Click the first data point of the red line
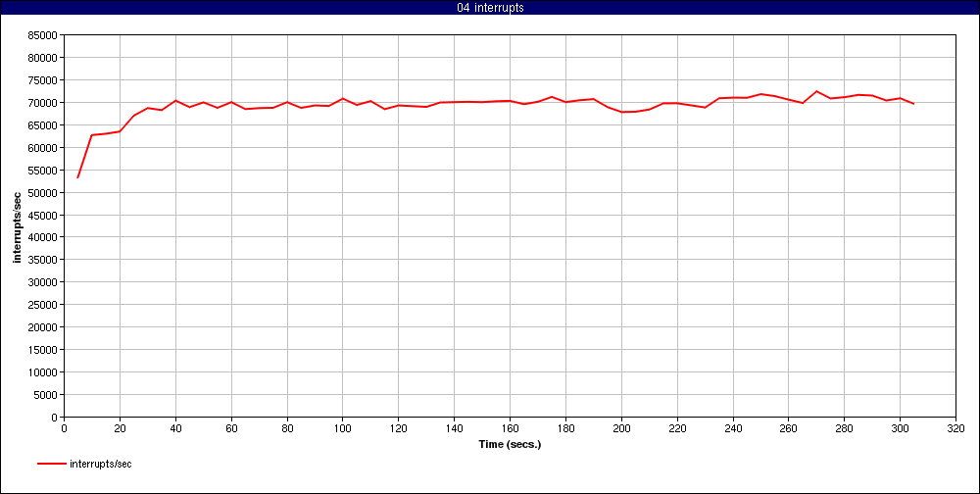The width and height of the screenshot is (980, 494). click(78, 177)
